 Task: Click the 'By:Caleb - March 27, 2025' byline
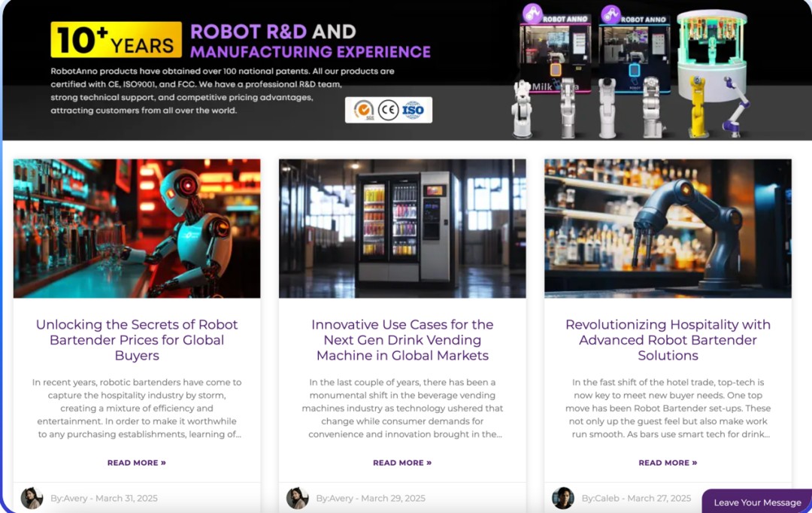(643, 498)
